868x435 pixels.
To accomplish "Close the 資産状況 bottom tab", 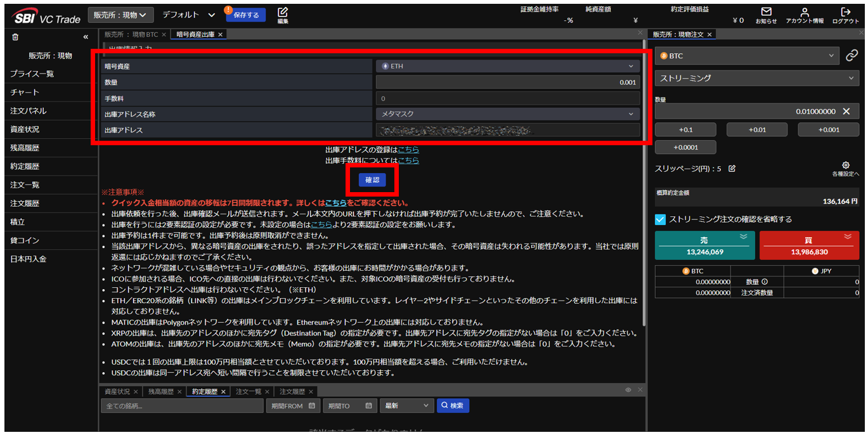I will (136, 392).
